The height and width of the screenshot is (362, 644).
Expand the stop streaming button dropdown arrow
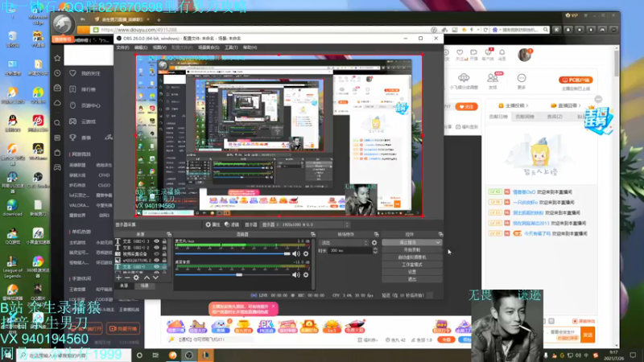coord(438,243)
